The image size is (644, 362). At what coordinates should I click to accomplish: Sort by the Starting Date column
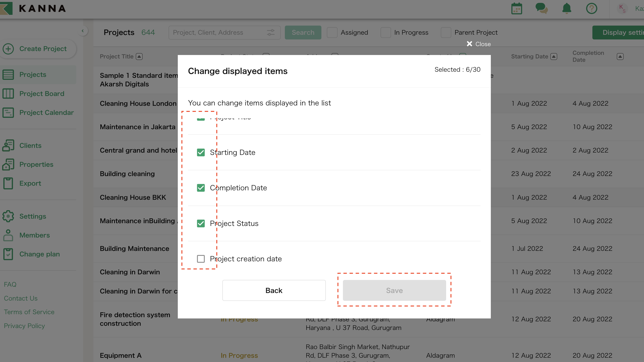[x=554, y=56]
